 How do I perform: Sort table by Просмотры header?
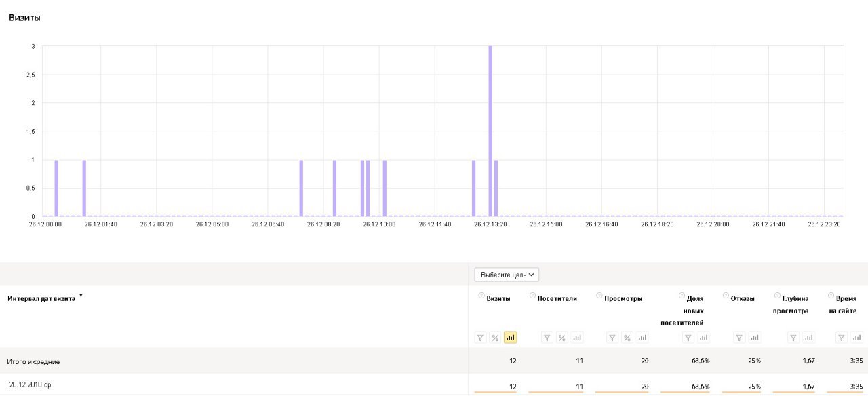[623, 298]
